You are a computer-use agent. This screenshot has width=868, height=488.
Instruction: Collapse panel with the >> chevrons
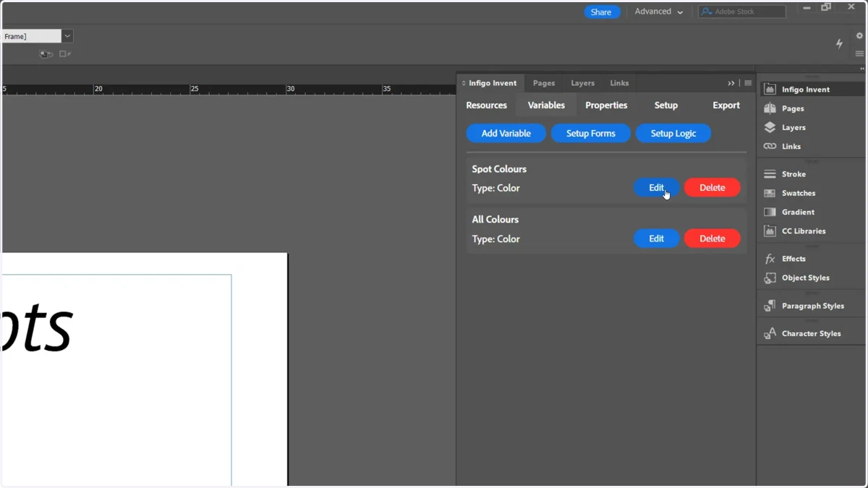click(731, 83)
